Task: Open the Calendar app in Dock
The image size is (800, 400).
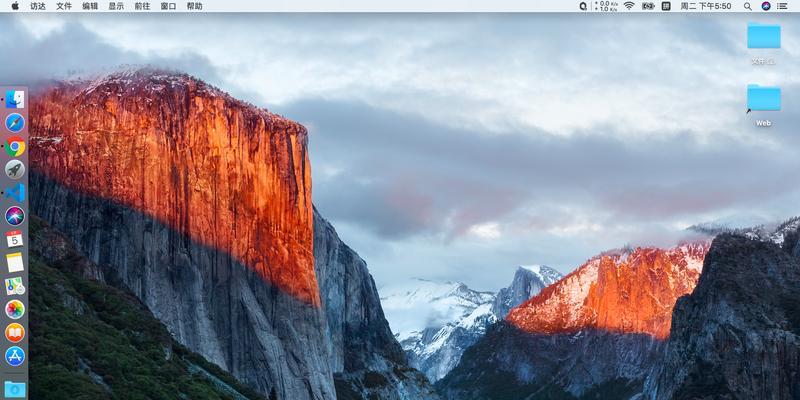Action: point(15,239)
